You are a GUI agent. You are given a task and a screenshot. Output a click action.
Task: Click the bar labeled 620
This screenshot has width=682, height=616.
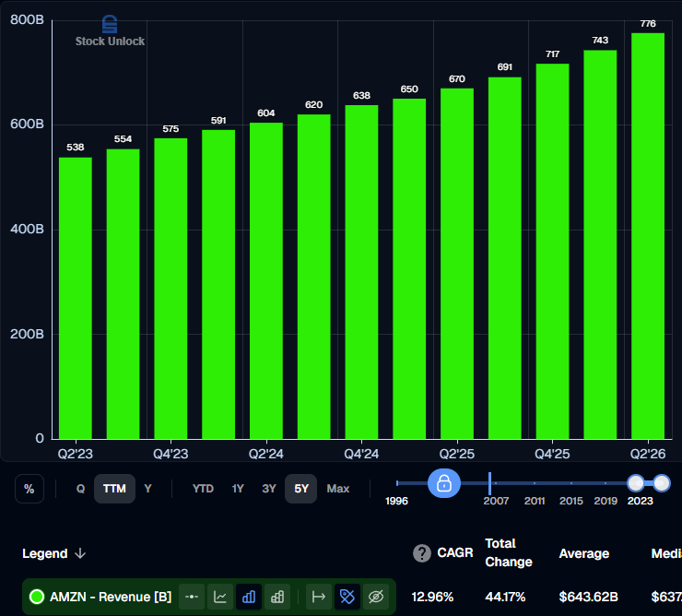click(314, 277)
